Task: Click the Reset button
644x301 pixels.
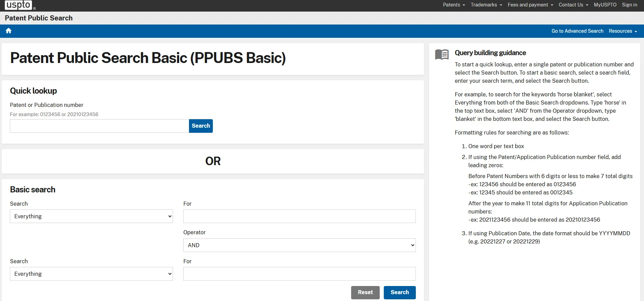Action: [x=365, y=292]
